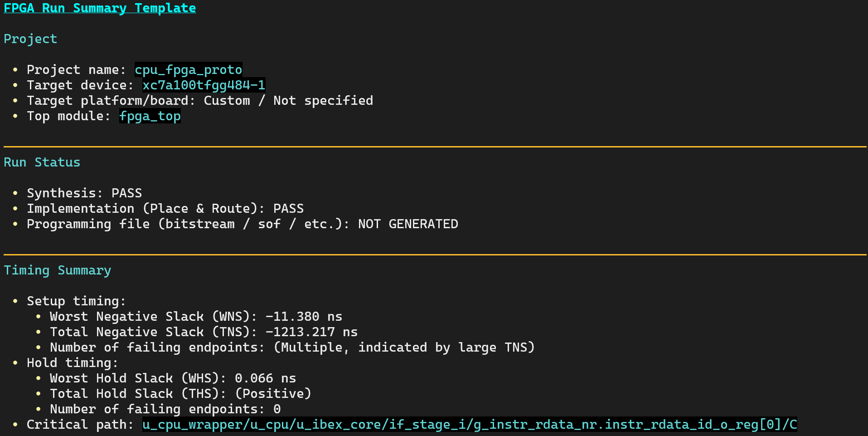Click the hold failing endpoints count 0
Viewport: 868px width, 436px height.
click(277, 409)
